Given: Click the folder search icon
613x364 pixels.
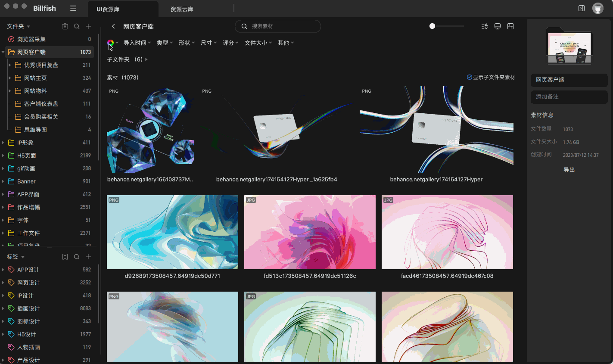Looking at the screenshot, I should click(76, 26).
